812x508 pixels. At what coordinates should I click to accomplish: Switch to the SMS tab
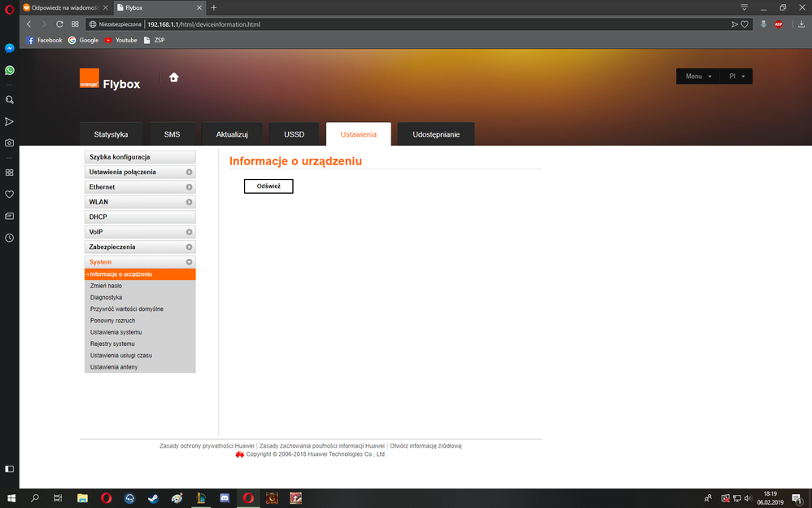[172, 134]
